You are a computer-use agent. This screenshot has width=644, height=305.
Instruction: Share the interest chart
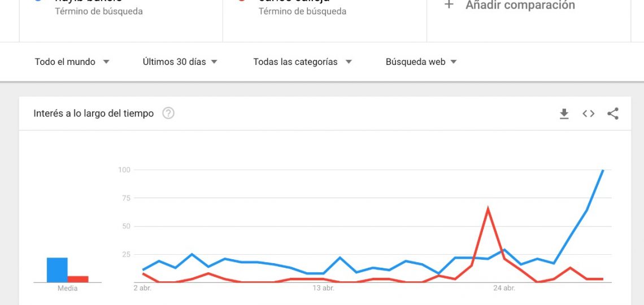click(x=613, y=114)
